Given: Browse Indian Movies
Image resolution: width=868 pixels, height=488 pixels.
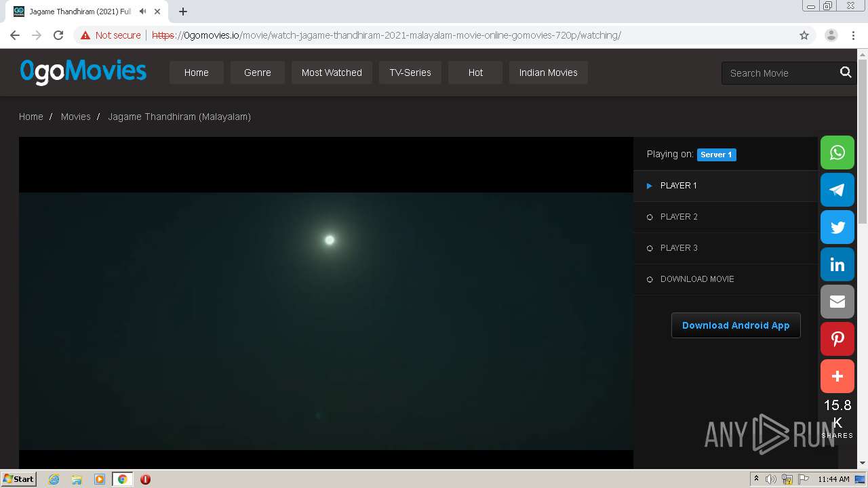Looking at the screenshot, I should (x=549, y=73).
